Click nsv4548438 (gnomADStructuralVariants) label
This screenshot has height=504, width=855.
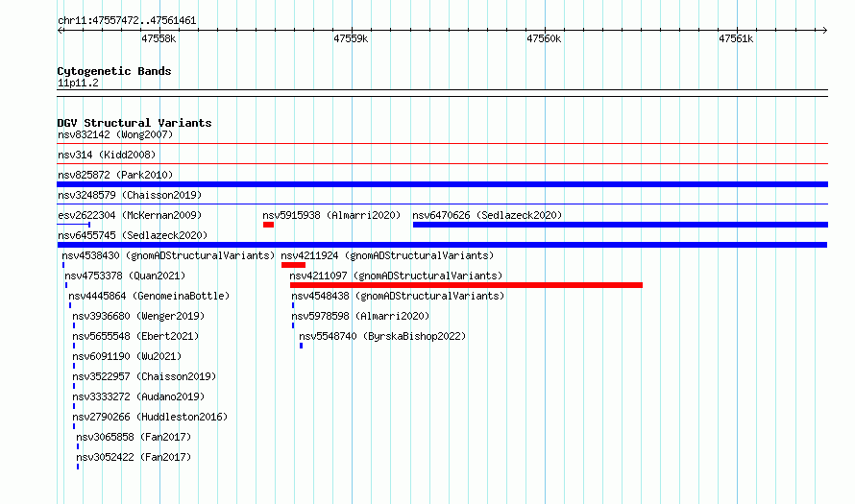pos(398,296)
